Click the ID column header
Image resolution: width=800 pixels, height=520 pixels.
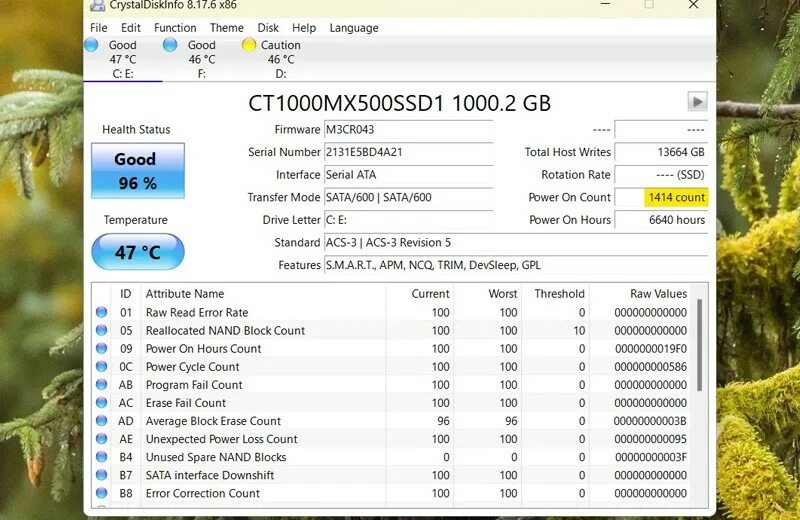[x=126, y=293]
